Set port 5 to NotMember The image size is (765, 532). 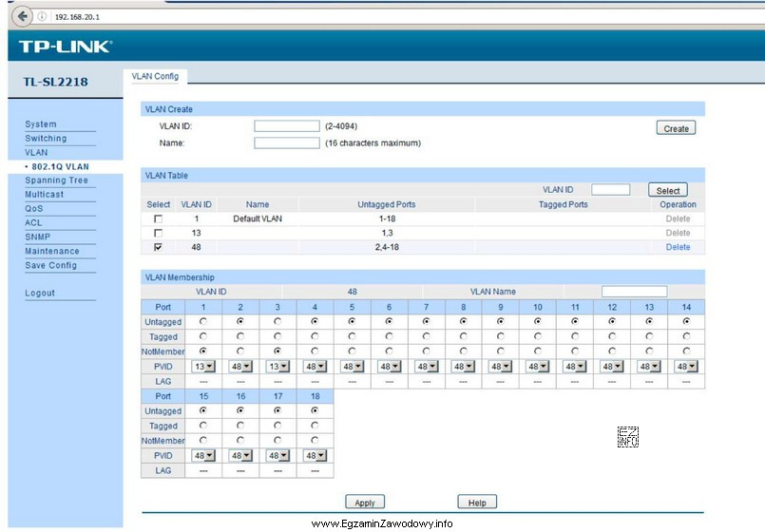click(352, 351)
